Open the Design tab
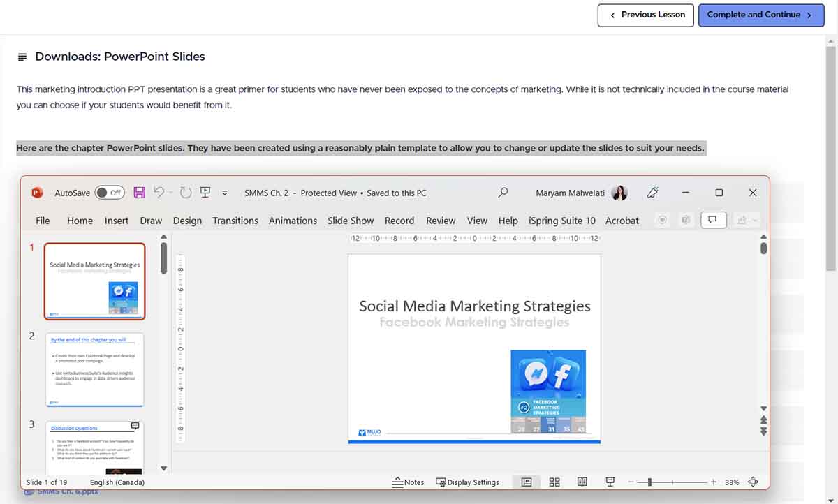This screenshot has width=838, height=504. [x=187, y=221]
